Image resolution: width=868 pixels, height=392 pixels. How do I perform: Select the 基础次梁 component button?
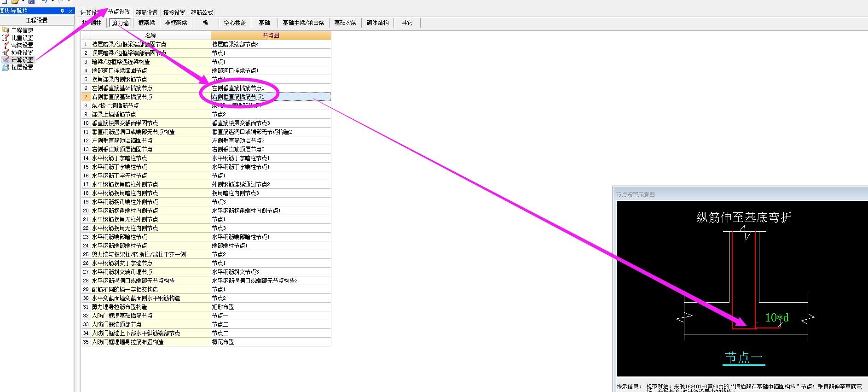(345, 23)
